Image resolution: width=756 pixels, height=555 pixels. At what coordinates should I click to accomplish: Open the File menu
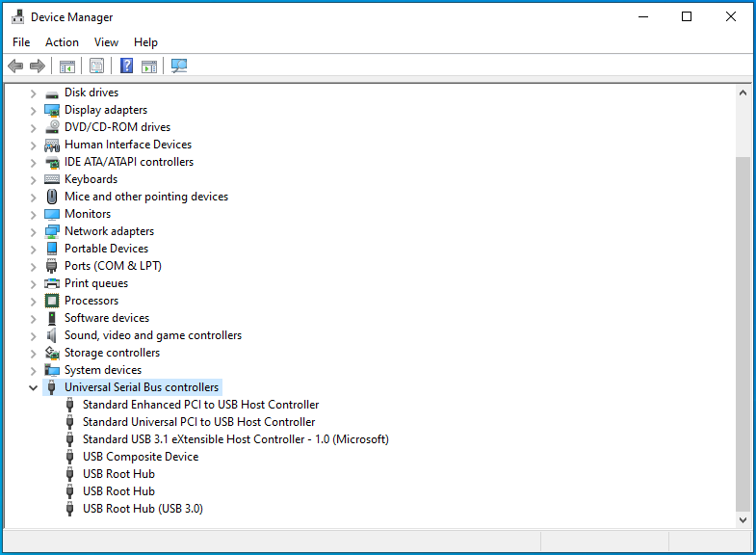pos(21,42)
